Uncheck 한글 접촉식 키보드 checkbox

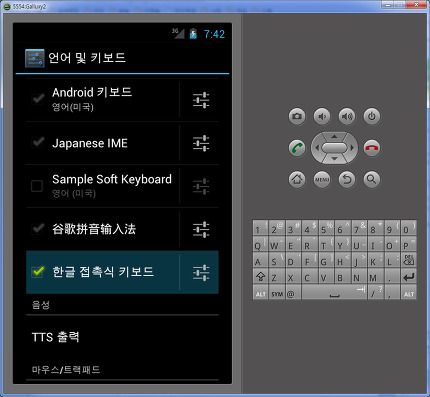pos(38,271)
